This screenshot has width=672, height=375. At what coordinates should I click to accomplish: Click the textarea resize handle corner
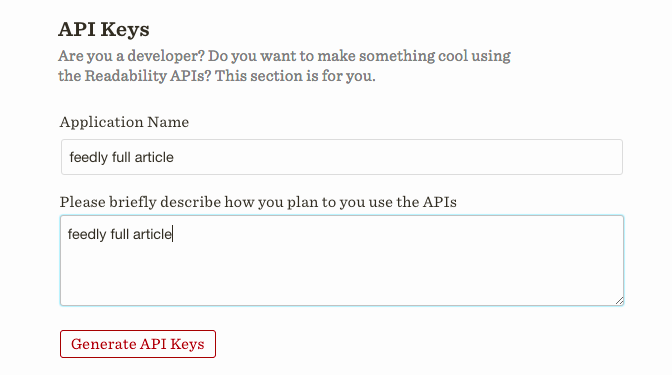pos(619,301)
